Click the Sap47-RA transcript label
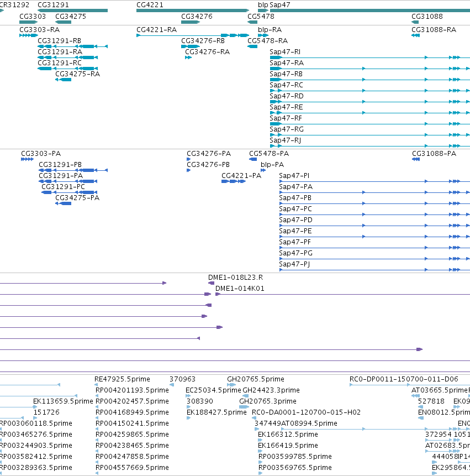This screenshot has width=470, height=476. [x=287, y=63]
